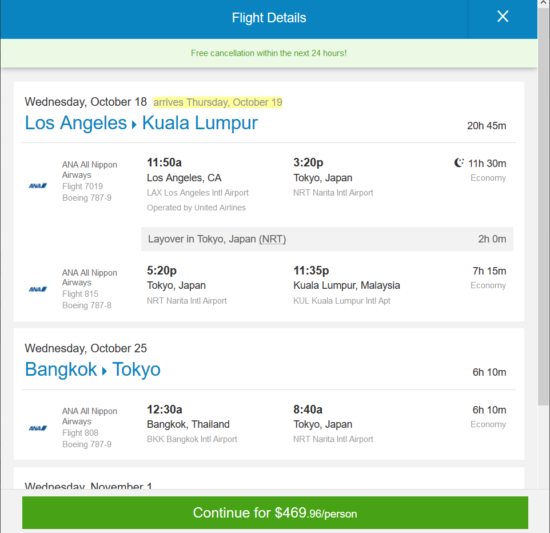The height and width of the screenshot is (533, 550).
Task: Click the 11:50a Los Angeles departure time
Action: (x=164, y=162)
